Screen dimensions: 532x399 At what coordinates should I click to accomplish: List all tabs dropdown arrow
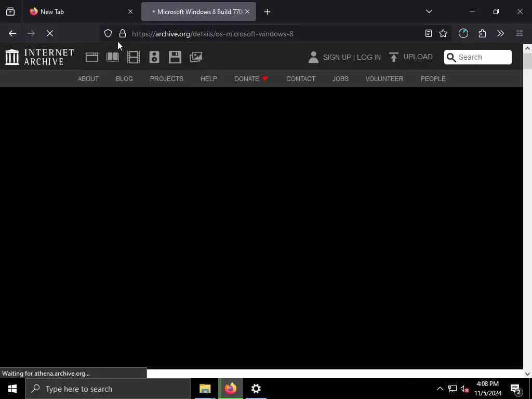pyautogui.click(x=429, y=11)
